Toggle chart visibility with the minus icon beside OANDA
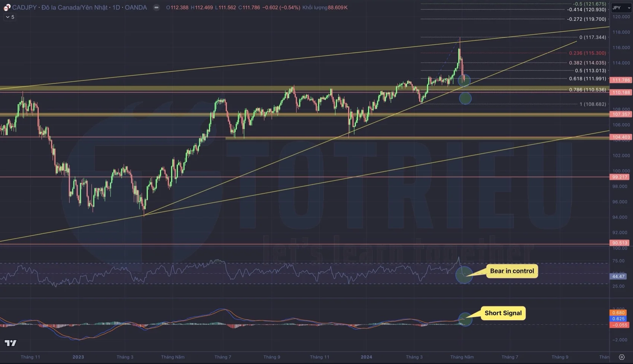 tap(156, 7)
